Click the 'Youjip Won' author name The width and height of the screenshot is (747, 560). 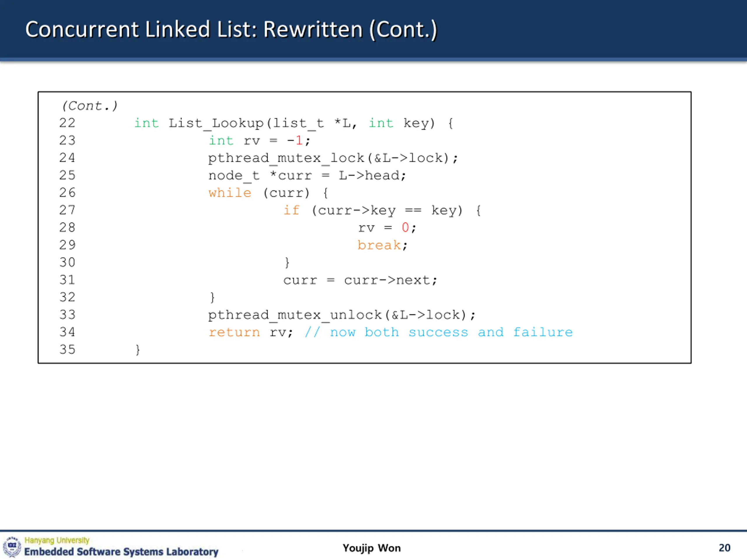click(x=371, y=548)
